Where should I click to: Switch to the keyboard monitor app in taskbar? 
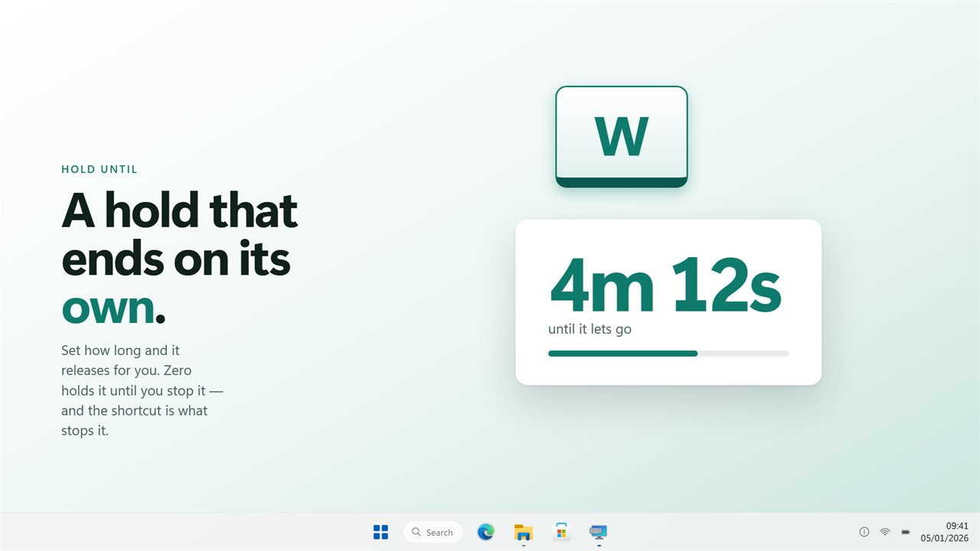(x=599, y=532)
